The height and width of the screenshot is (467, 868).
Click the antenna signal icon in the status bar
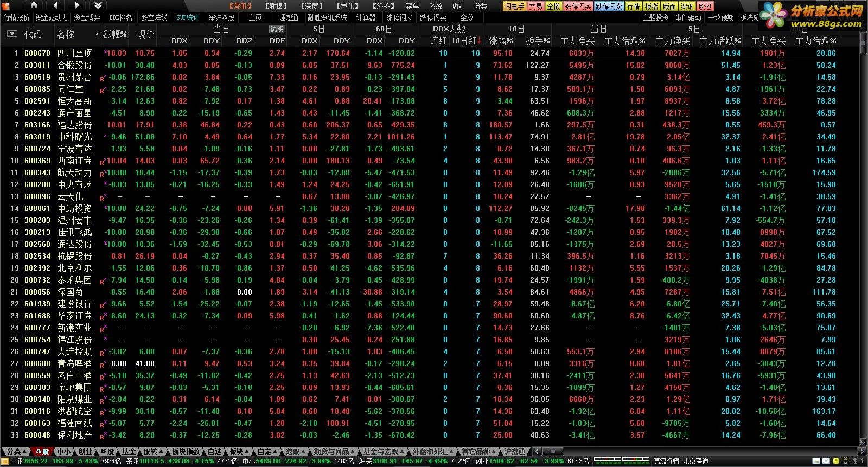point(846,461)
